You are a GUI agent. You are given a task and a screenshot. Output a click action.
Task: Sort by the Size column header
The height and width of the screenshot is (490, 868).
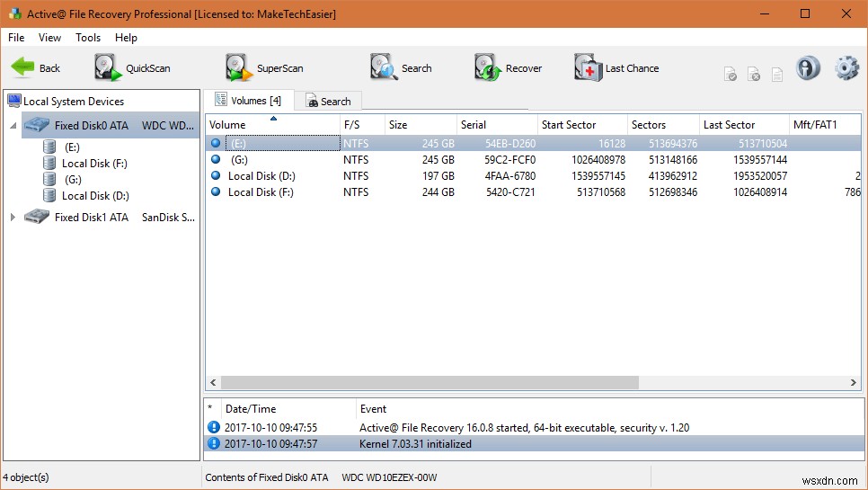tap(421, 125)
